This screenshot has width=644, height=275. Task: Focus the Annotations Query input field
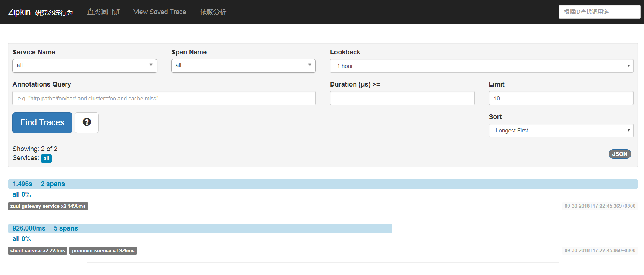[164, 99]
